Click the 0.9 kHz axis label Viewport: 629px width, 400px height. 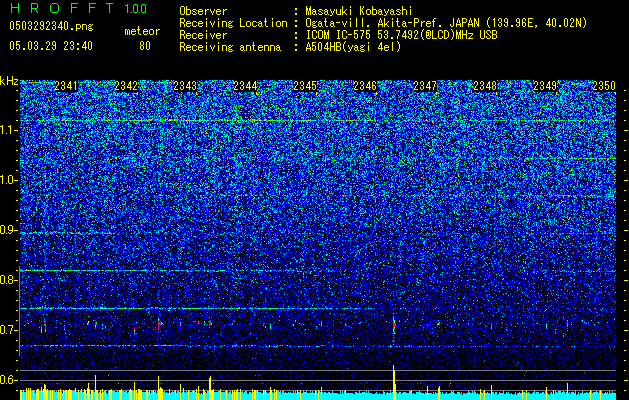7,230
